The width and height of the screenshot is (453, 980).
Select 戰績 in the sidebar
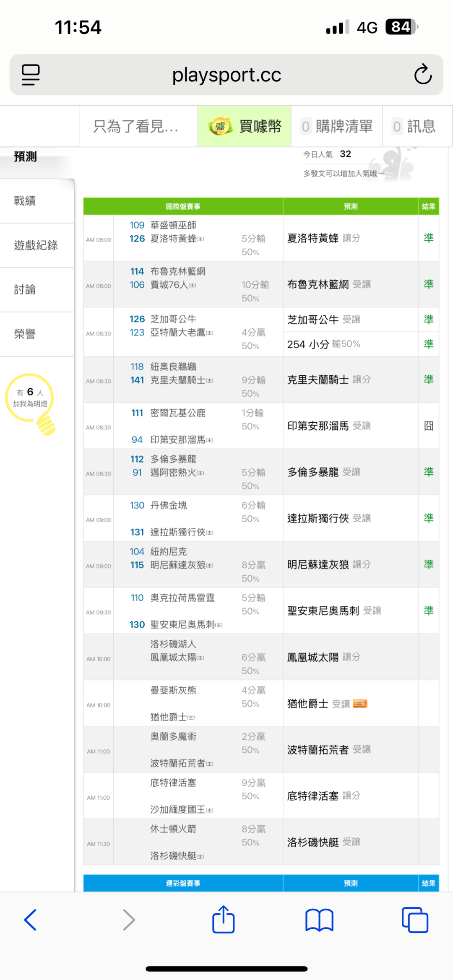point(25,201)
